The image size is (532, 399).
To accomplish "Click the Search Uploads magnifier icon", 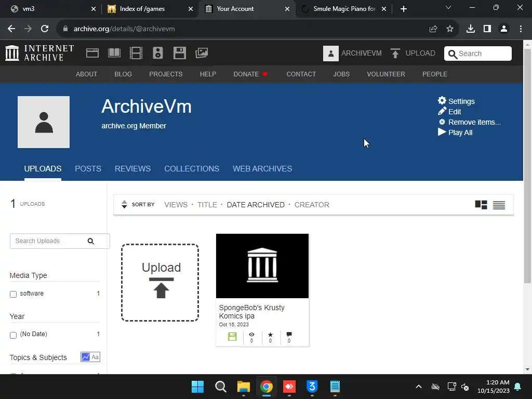I will click(90, 241).
